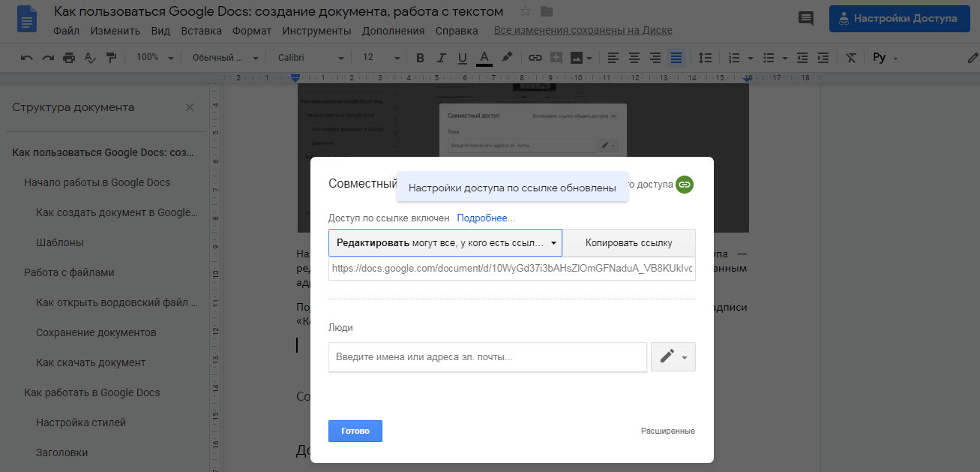
Task: Insert a link using the chain icon
Action: pos(535,57)
